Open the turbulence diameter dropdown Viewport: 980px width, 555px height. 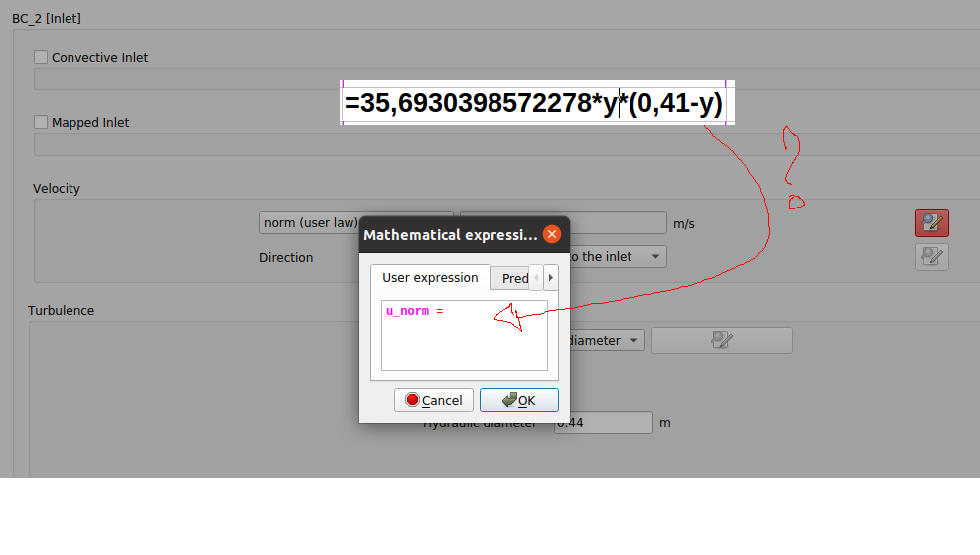[606, 341]
